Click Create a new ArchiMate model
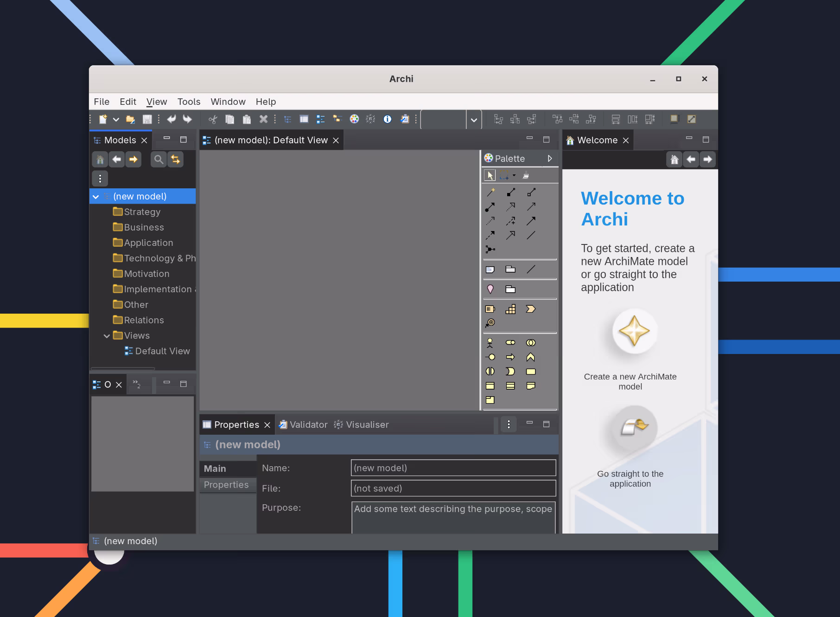The height and width of the screenshot is (617, 840). 634,331
